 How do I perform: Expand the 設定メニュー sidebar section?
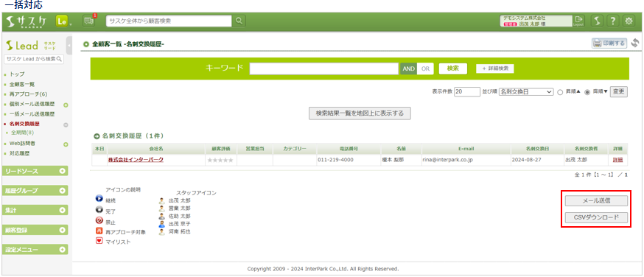pos(35,250)
